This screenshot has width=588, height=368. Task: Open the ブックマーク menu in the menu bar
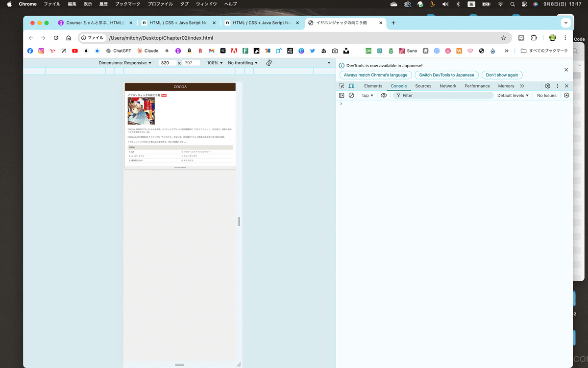(x=127, y=4)
